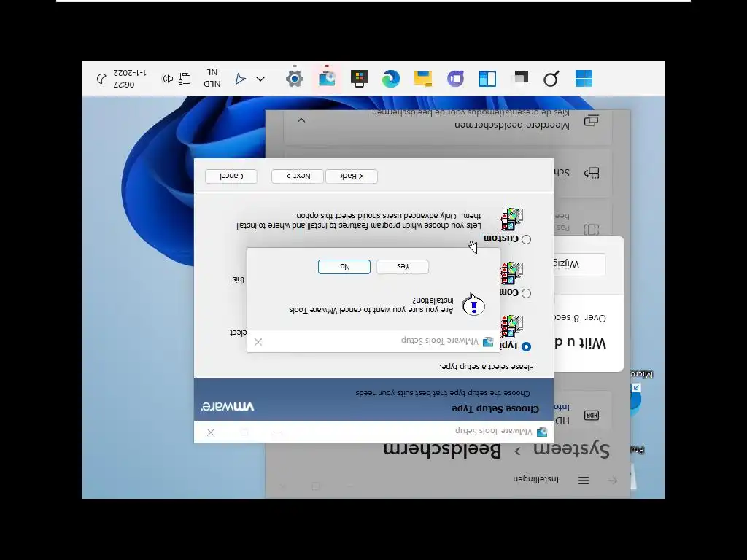Confirm cancel with the Yes button
The height and width of the screenshot is (560, 747).
(403, 267)
